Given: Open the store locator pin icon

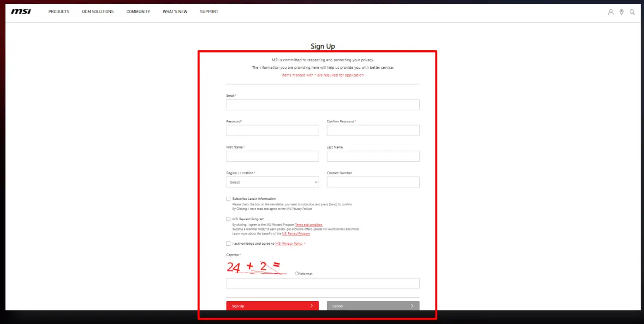Looking at the screenshot, I should 622,12.
